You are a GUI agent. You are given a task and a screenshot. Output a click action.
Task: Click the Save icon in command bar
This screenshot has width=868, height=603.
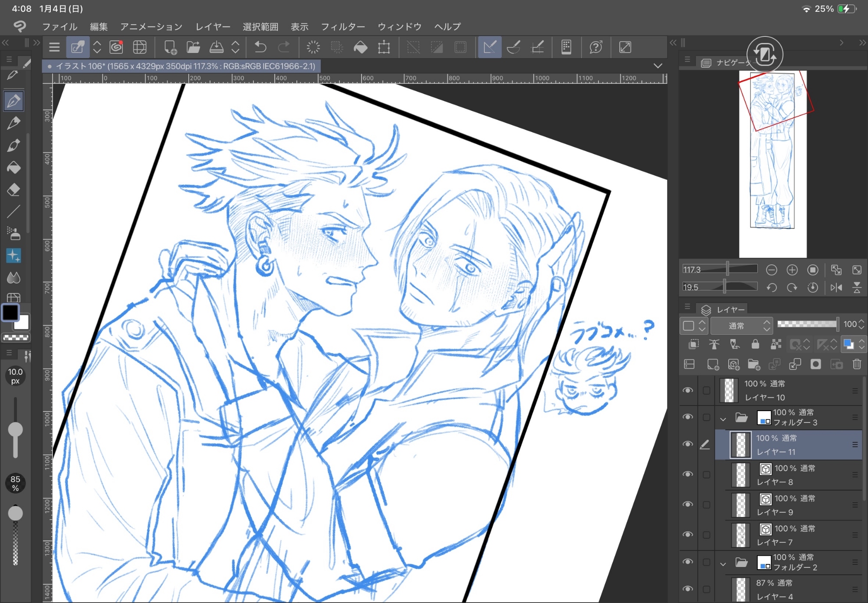pos(216,47)
